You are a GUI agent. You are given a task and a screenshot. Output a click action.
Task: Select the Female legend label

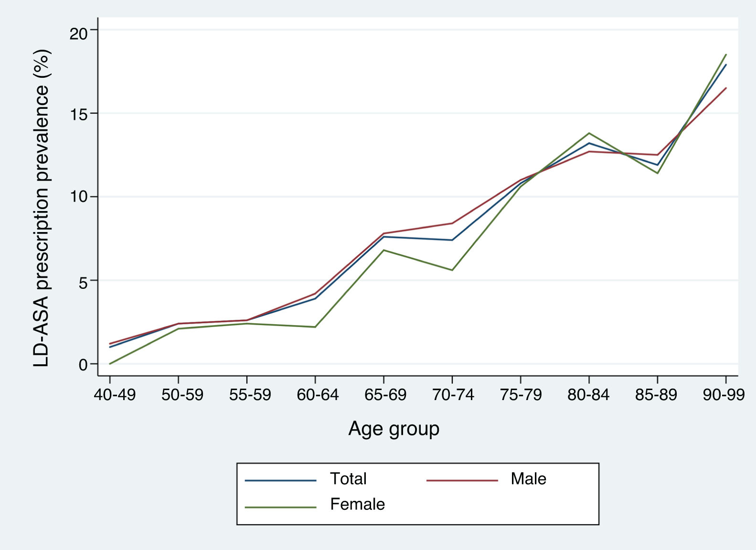(x=357, y=505)
